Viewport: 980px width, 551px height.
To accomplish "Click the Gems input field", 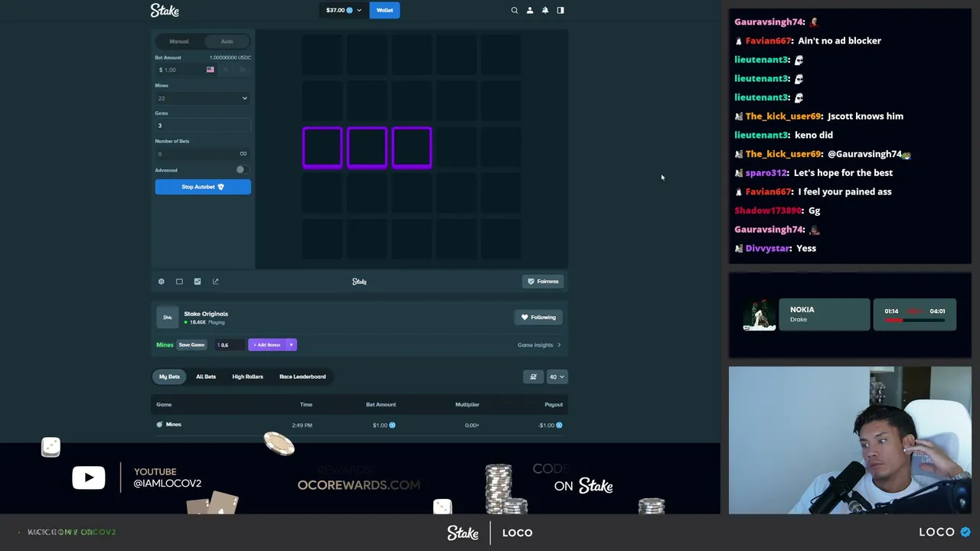I will (x=203, y=126).
